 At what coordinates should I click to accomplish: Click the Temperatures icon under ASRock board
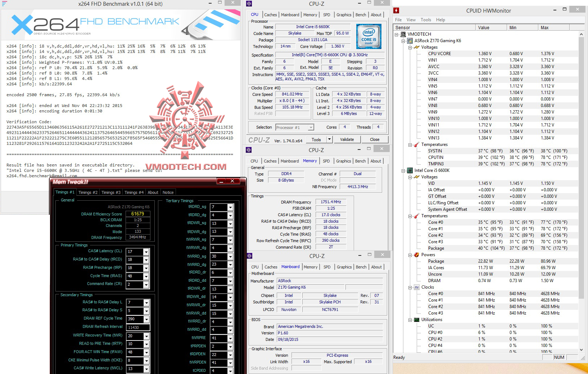pos(417,144)
